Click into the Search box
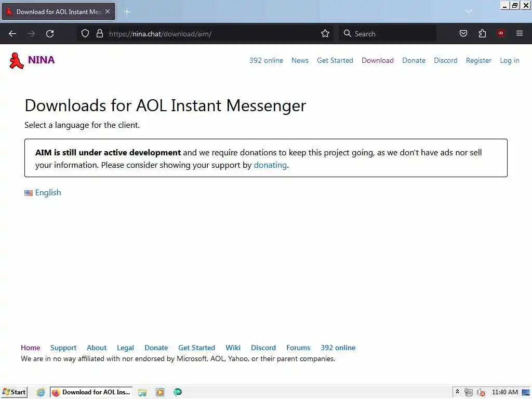Image resolution: width=532 pixels, height=399 pixels. pyautogui.click(x=388, y=34)
